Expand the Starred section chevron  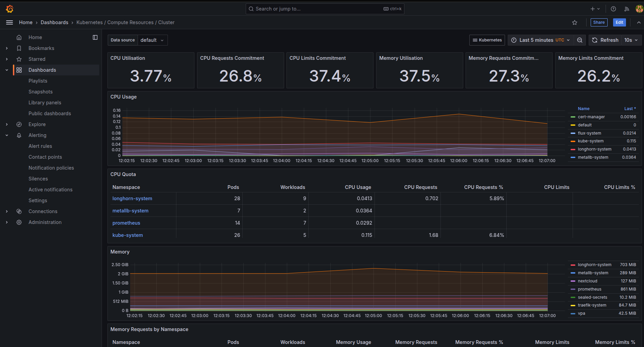click(7, 59)
